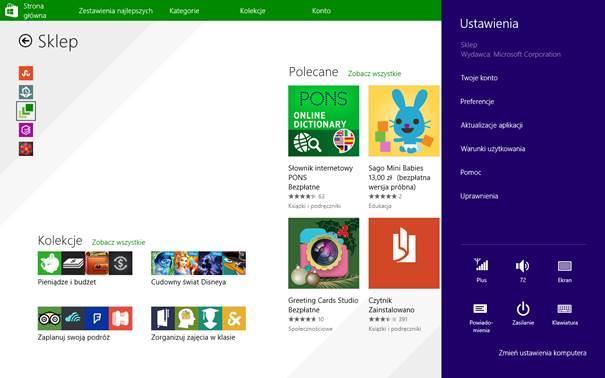The width and height of the screenshot is (605, 378).
Task: Open the orange StumbleUpon app icon
Action: (x=26, y=73)
